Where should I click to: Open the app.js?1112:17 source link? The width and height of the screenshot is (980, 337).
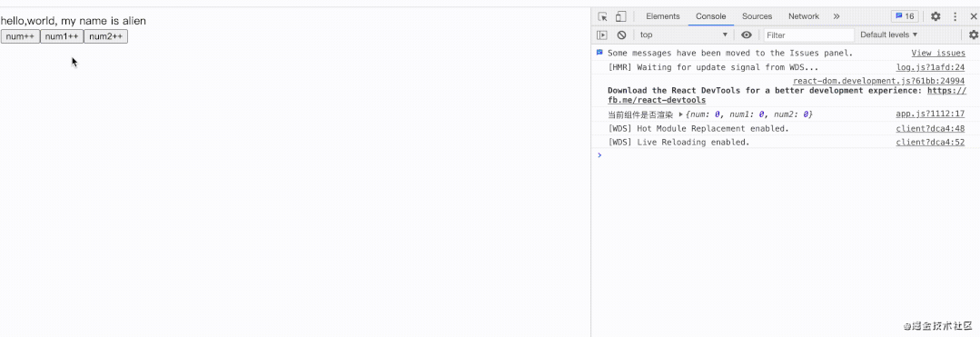click(x=931, y=114)
